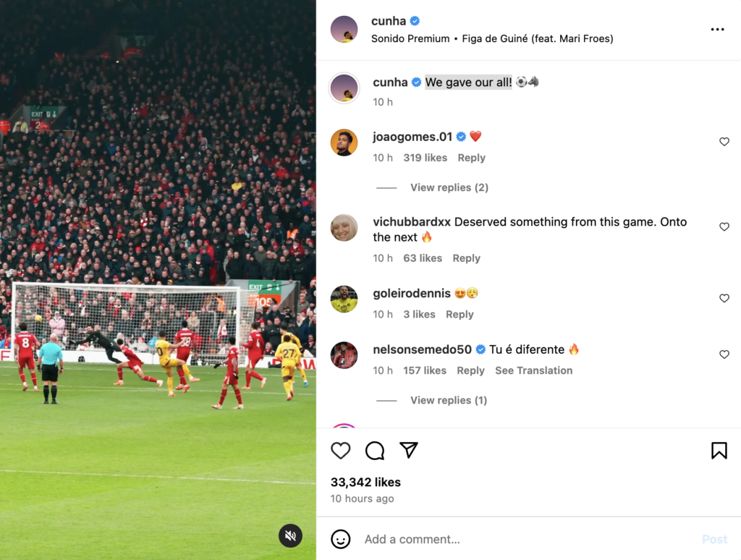The width and height of the screenshot is (741, 560).
Task: Share post via paper plane icon
Action: pyautogui.click(x=409, y=450)
